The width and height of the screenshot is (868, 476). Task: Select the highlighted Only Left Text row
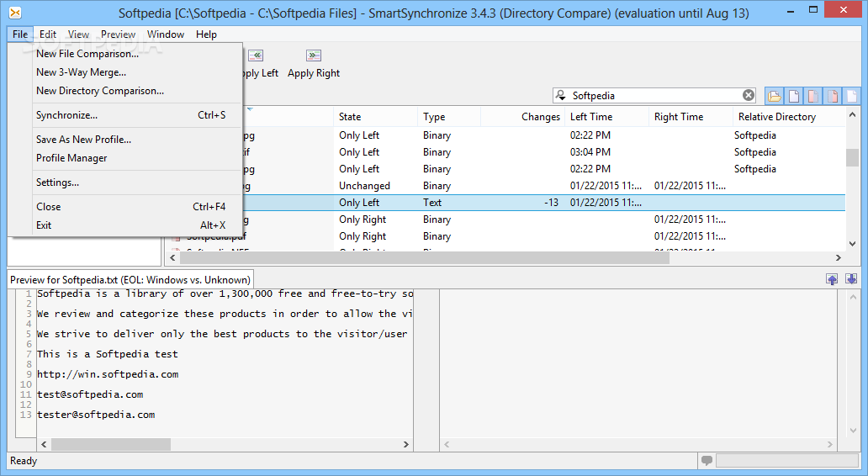pos(543,203)
